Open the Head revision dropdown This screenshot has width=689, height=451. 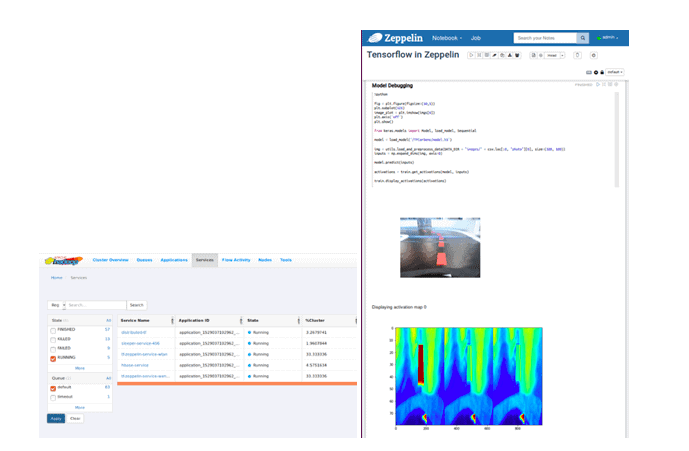click(553, 56)
